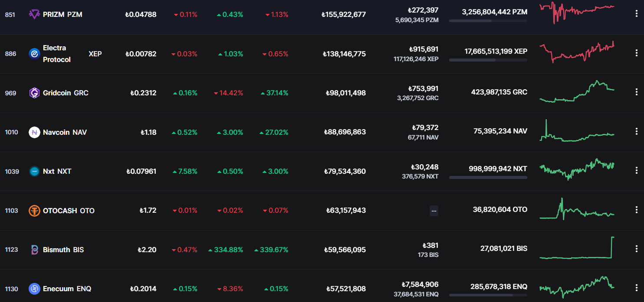Click Nxt market cap ₺79,534,360
The image size is (644, 302).
[345, 171]
